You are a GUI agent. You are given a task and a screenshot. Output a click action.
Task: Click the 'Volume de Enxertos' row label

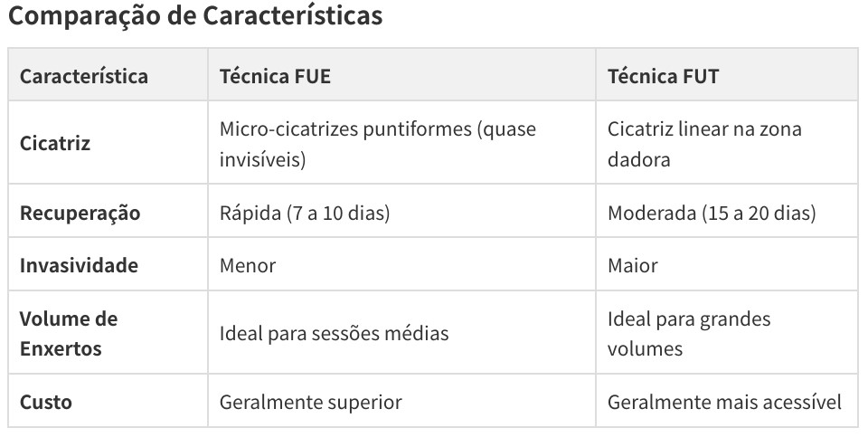point(69,333)
